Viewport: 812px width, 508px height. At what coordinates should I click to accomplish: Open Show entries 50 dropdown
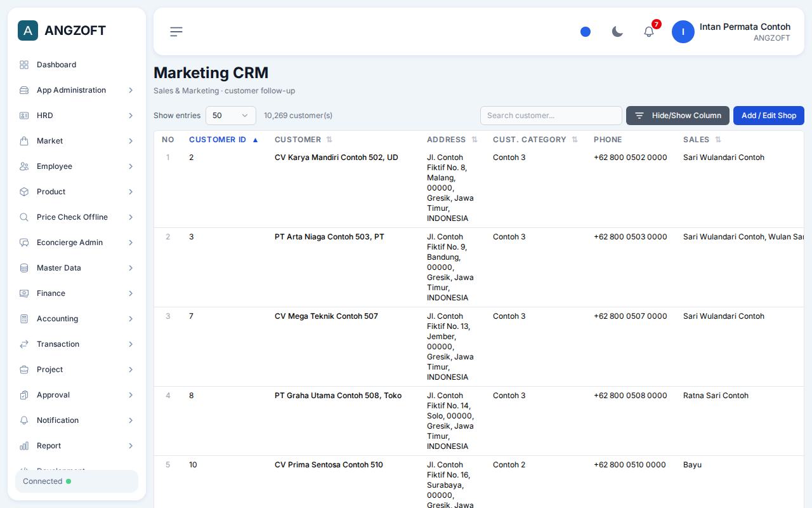coord(231,116)
